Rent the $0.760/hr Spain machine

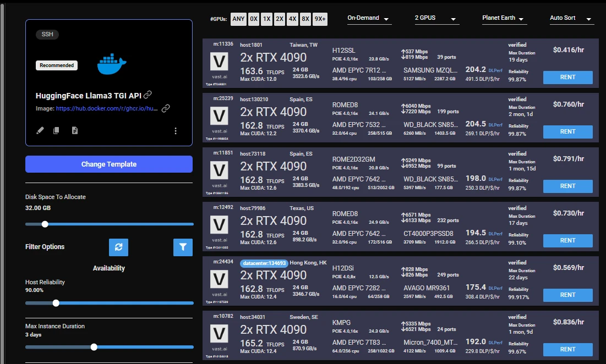click(567, 131)
